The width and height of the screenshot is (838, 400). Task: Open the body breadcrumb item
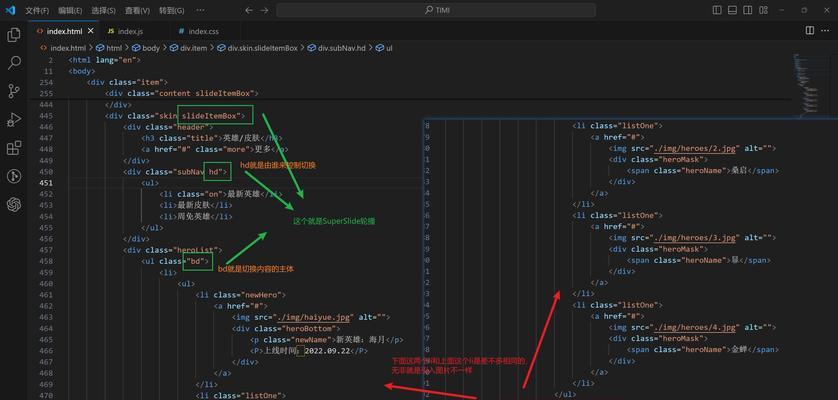coord(146,48)
